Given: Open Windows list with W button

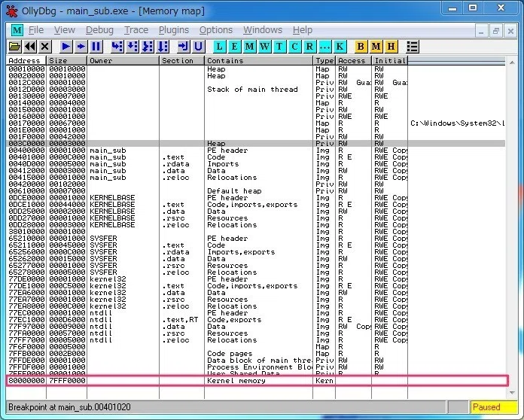Looking at the screenshot, I should [x=265, y=47].
